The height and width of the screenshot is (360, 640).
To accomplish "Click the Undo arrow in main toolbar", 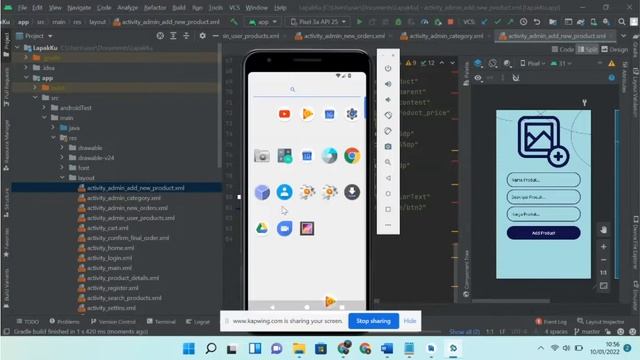I will pyautogui.click(x=537, y=22).
